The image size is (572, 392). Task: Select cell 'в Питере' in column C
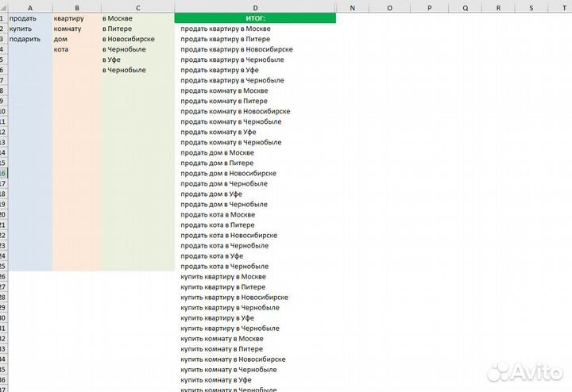point(138,29)
